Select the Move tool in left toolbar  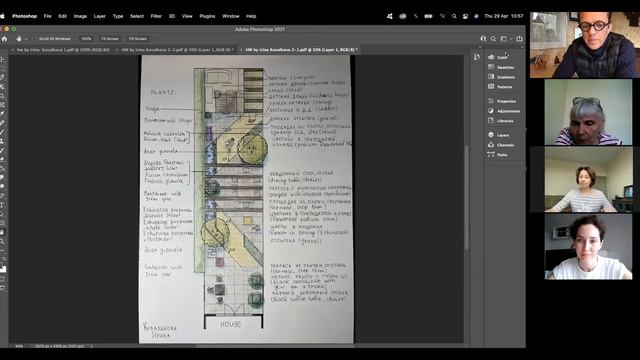[x=2, y=60]
